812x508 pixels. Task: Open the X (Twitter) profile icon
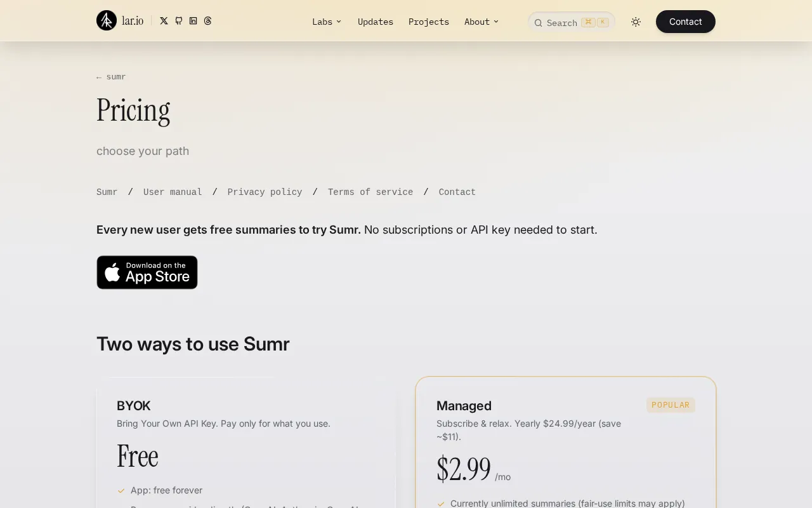(164, 21)
